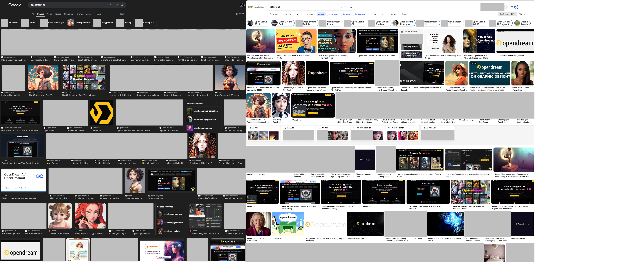Open Google Lens image search icon

click(116, 5)
